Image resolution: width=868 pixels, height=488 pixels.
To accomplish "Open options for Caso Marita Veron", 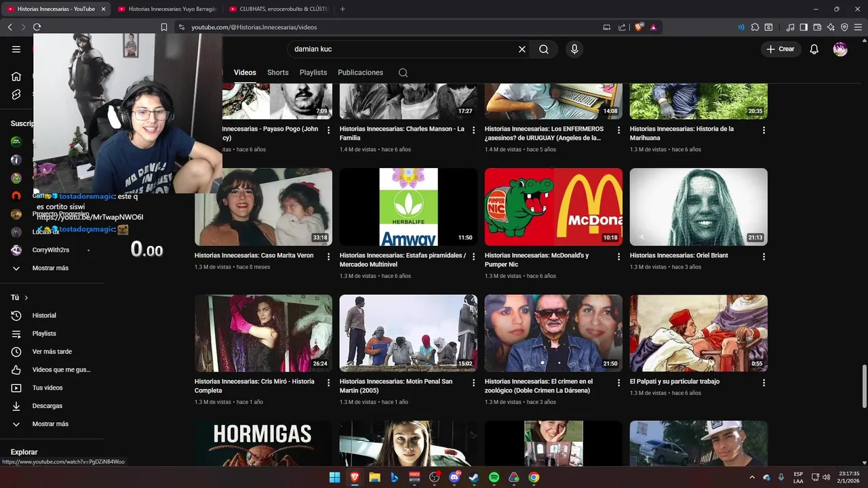I will coord(329,257).
